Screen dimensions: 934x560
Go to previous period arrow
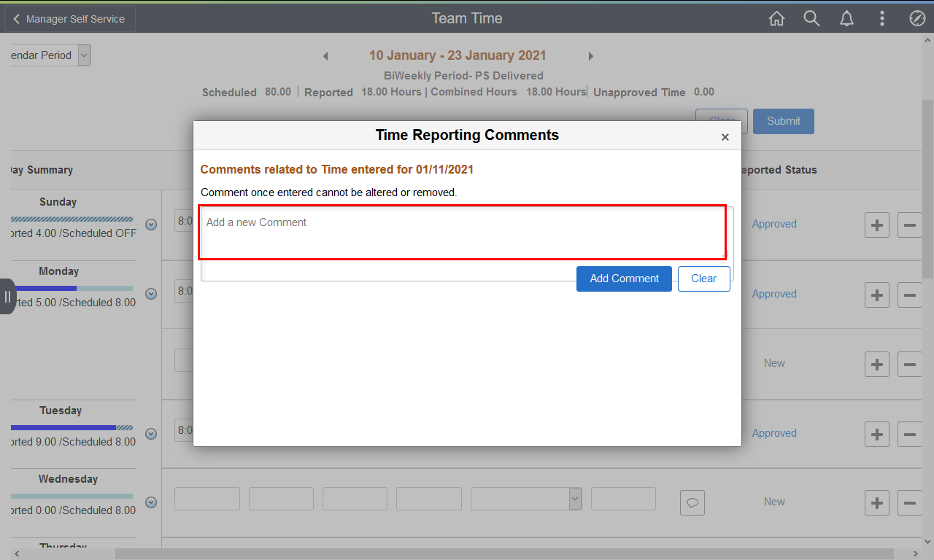point(325,56)
